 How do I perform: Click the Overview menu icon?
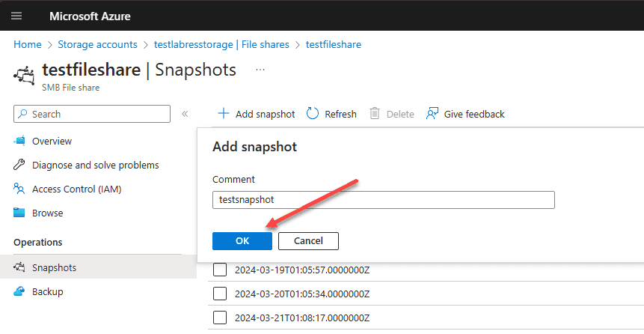tap(19, 141)
